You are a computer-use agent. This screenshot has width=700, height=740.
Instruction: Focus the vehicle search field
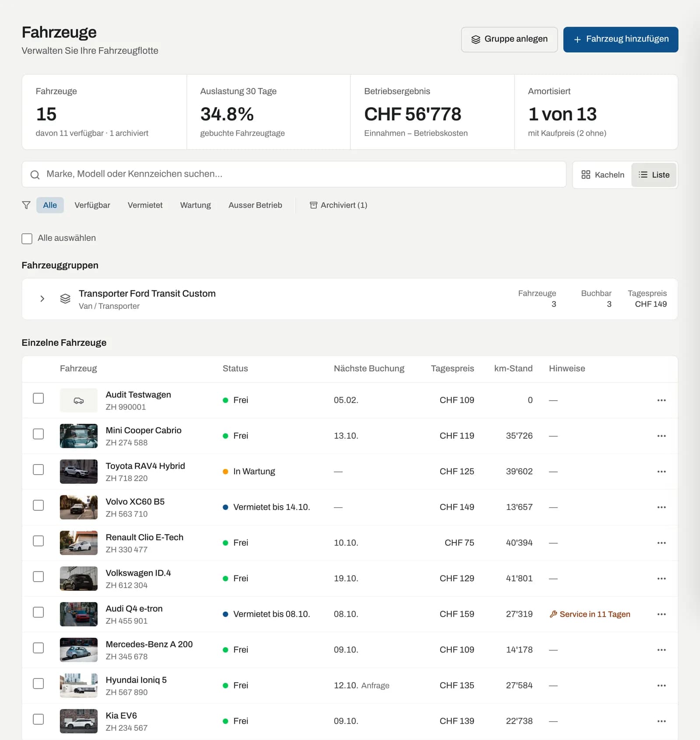tap(294, 175)
